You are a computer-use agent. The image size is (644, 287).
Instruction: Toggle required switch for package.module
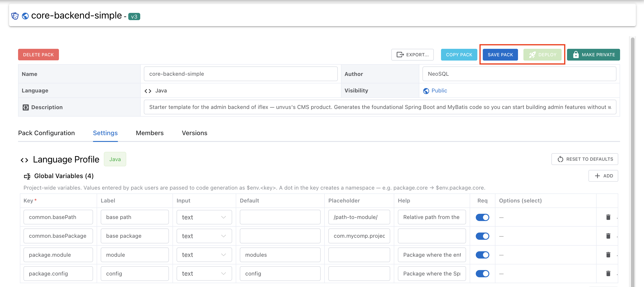[482, 255]
